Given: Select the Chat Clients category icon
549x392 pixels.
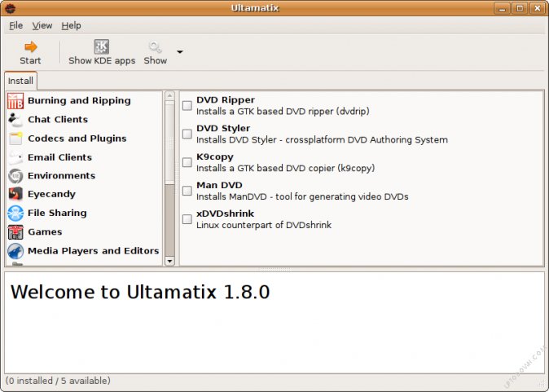Looking at the screenshot, I should pyautogui.click(x=15, y=120).
